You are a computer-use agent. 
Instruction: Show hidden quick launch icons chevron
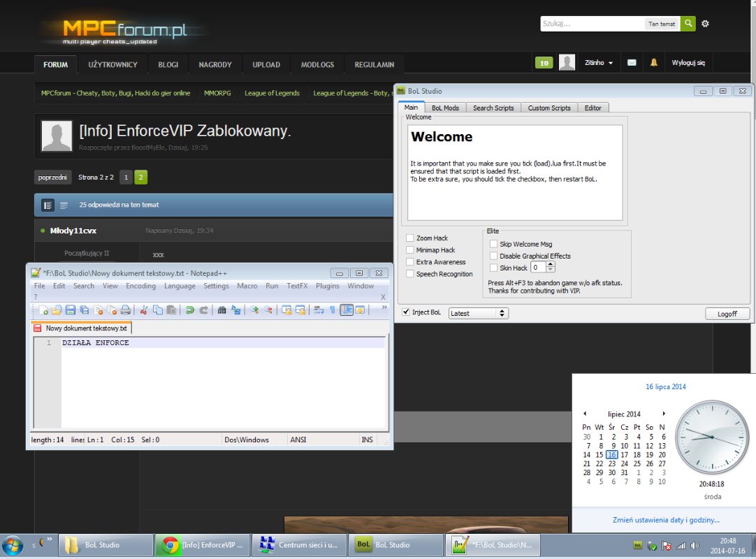click(49, 539)
